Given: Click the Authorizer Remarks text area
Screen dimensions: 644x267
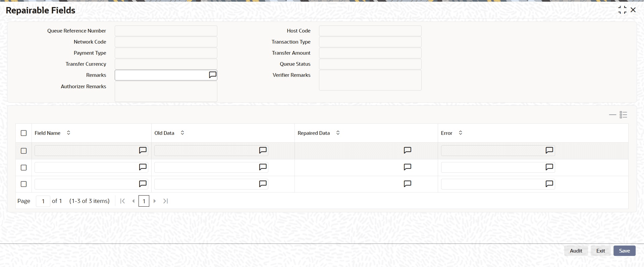Looking at the screenshot, I should click(166, 92).
